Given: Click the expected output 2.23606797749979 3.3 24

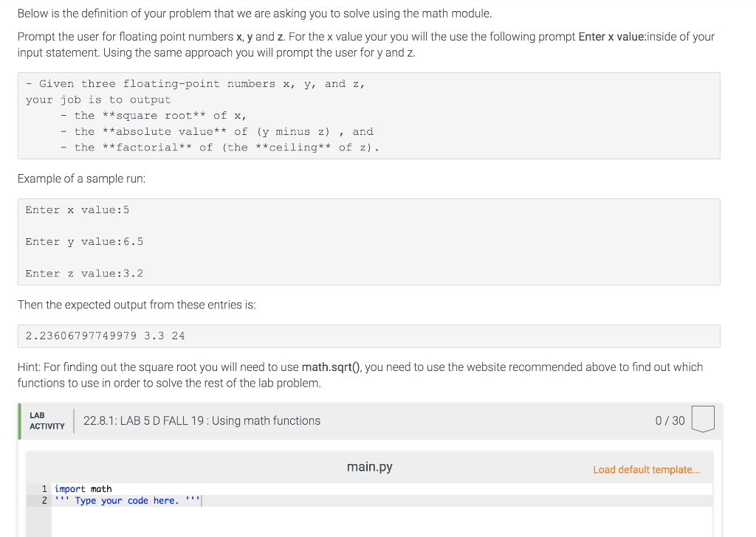Looking at the screenshot, I should tap(105, 336).
